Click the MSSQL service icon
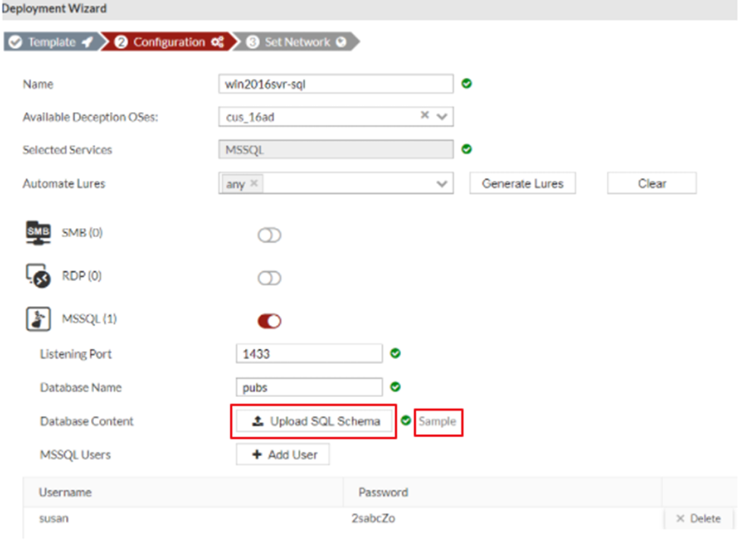741x560 pixels. [x=38, y=319]
